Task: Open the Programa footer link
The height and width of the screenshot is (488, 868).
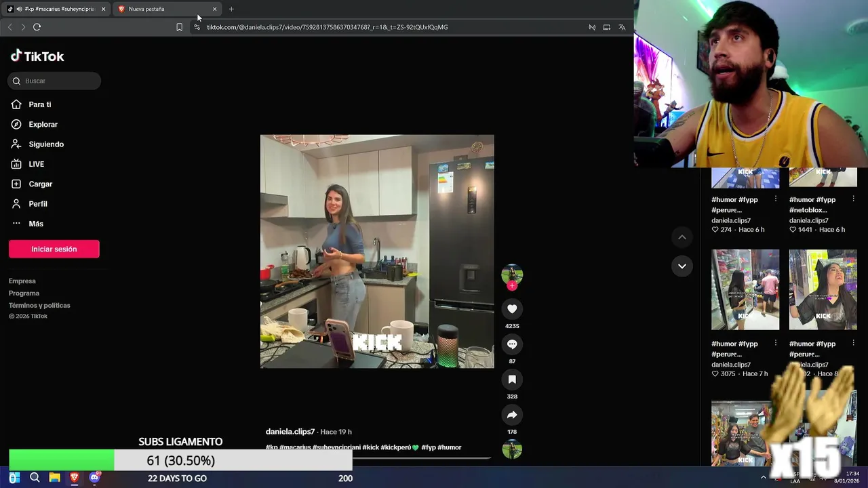Action: 24,293
